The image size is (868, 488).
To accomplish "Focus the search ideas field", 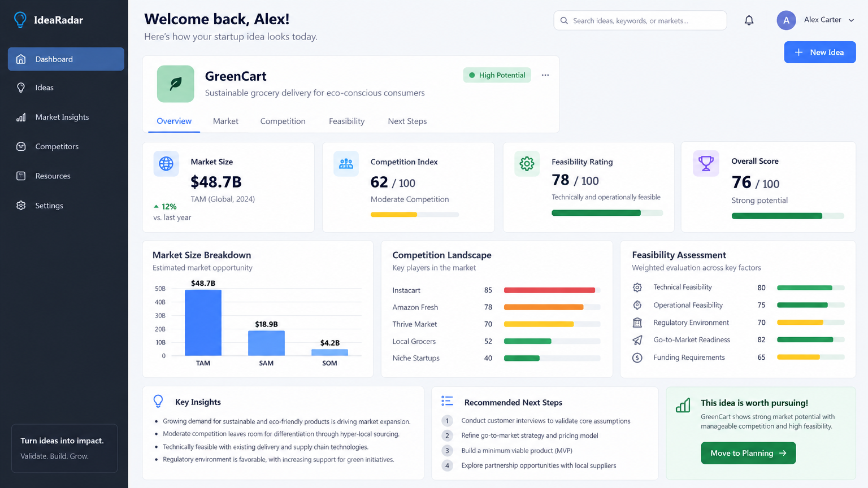I will click(x=640, y=20).
